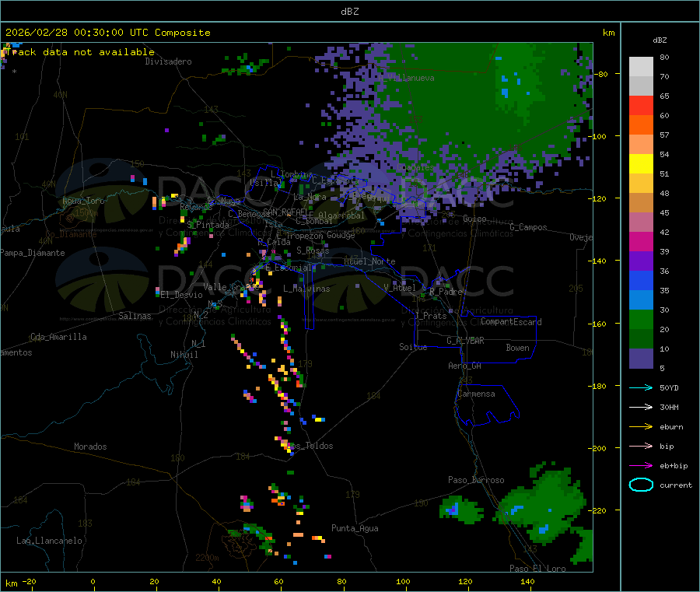Viewport: 700px width, 592px height.
Task: Click the '50YD' legend label
Action: point(669,387)
